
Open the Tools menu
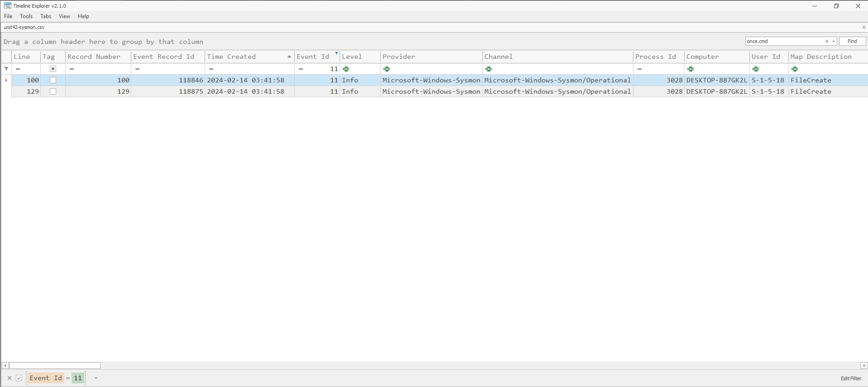26,16
